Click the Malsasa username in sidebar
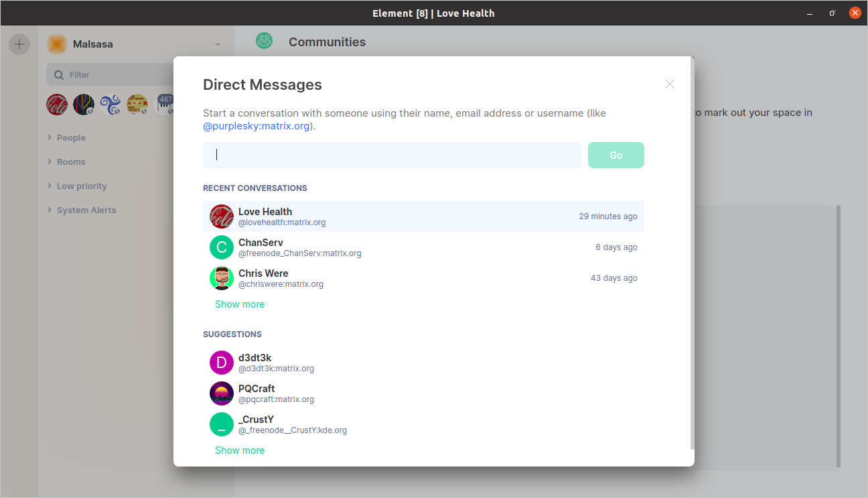This screenshot has width=868, height=498. (x=93, y=44)
